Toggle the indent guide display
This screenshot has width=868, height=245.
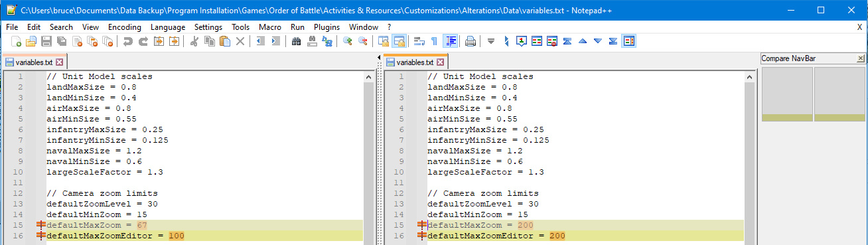[451, 41]
